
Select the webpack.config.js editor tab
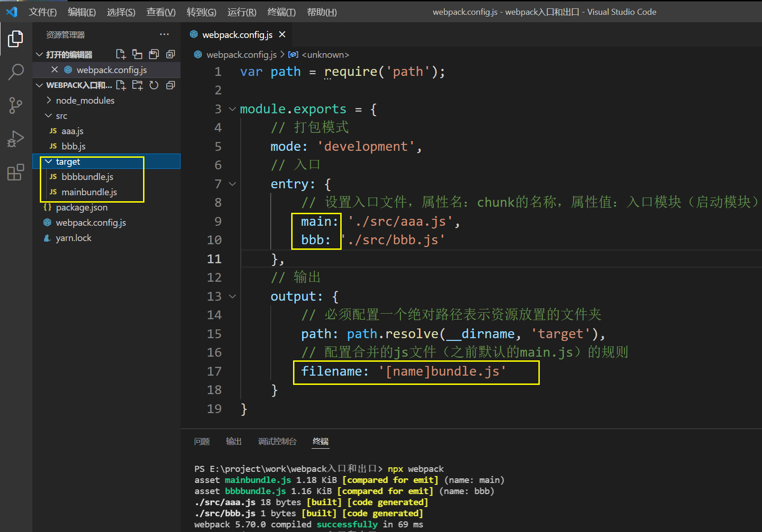(237, 35)
